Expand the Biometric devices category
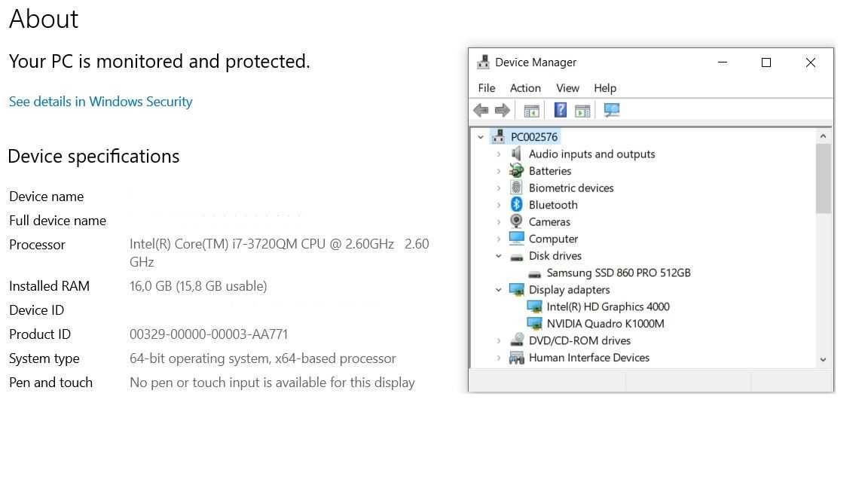The height and width of the screenshot is (488, 868). pos(498,188)
